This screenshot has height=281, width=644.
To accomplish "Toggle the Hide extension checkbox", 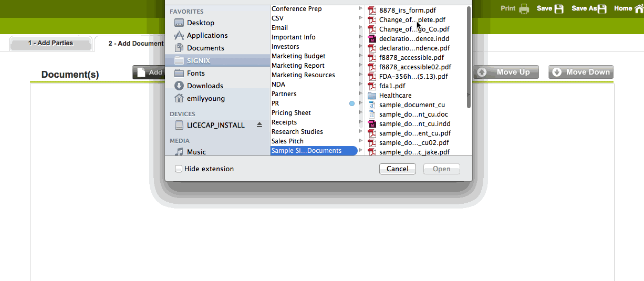I will [x=179, y=169].
